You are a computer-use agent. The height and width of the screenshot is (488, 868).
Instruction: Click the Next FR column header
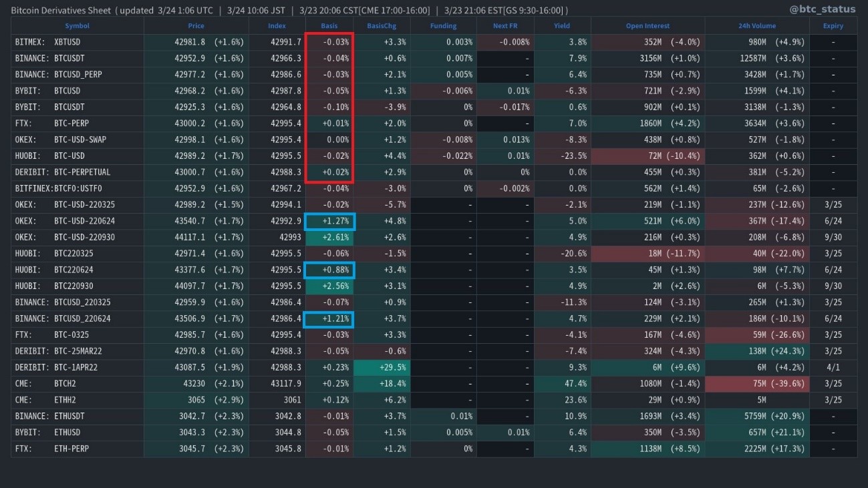pos(505,26)
